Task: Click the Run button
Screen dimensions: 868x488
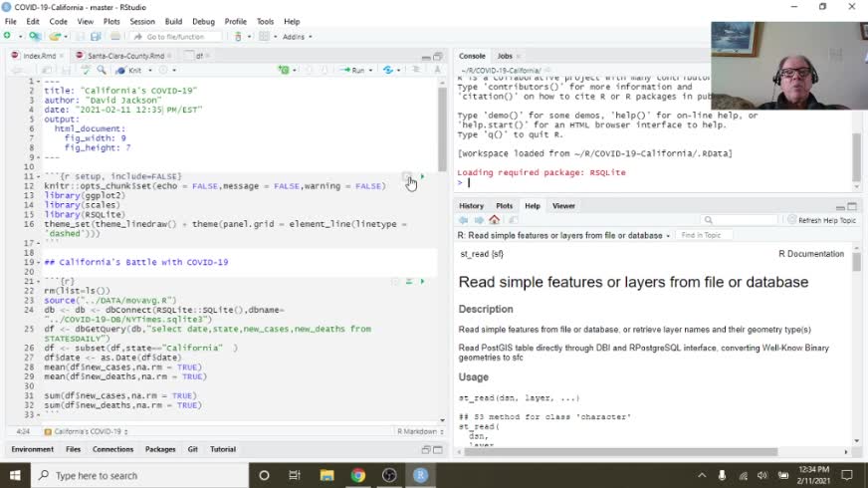Action: 352,71
